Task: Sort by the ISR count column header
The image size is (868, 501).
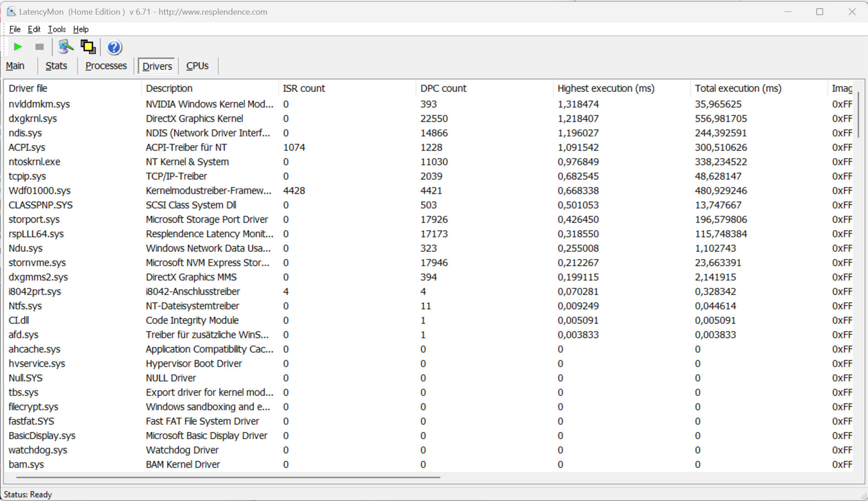Action: pyautogui.click(x=304, y=88)
